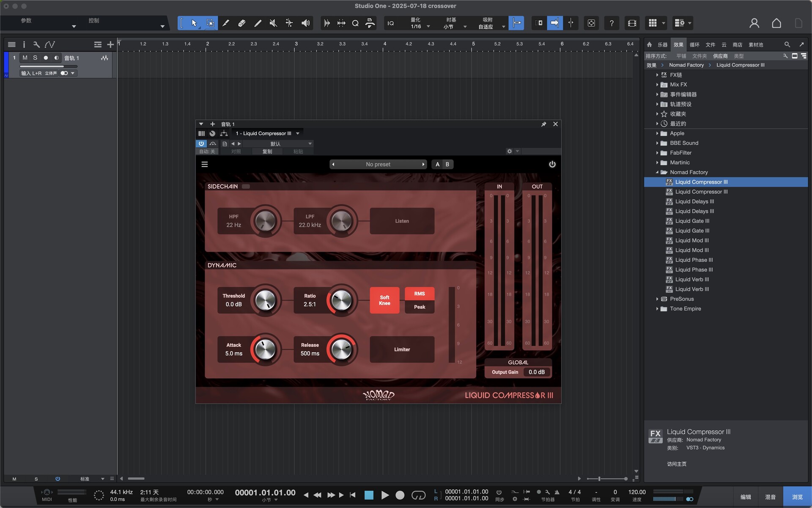Pin the plugin window
812x508 pixels.
(543, 124)
